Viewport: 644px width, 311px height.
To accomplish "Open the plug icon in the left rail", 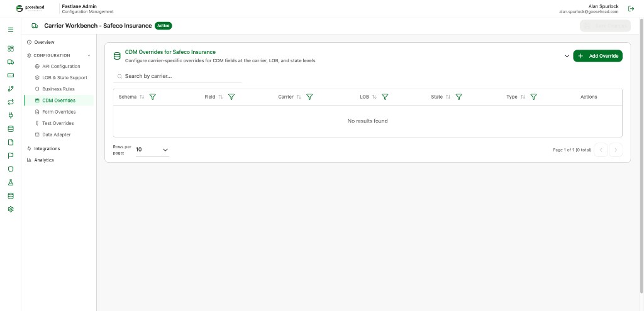I will [11, 116].
